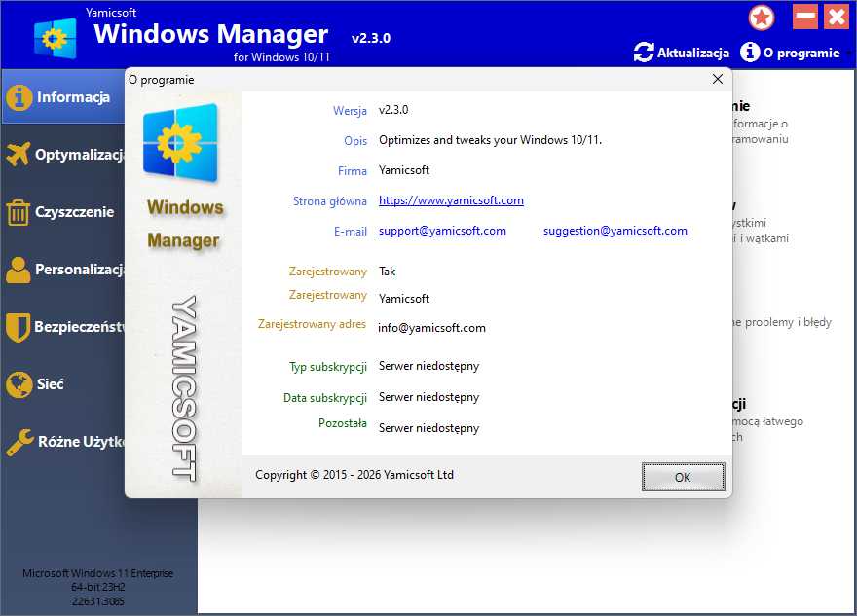Click the Windows Manager logo in header
857x616 pixels.
56,38
